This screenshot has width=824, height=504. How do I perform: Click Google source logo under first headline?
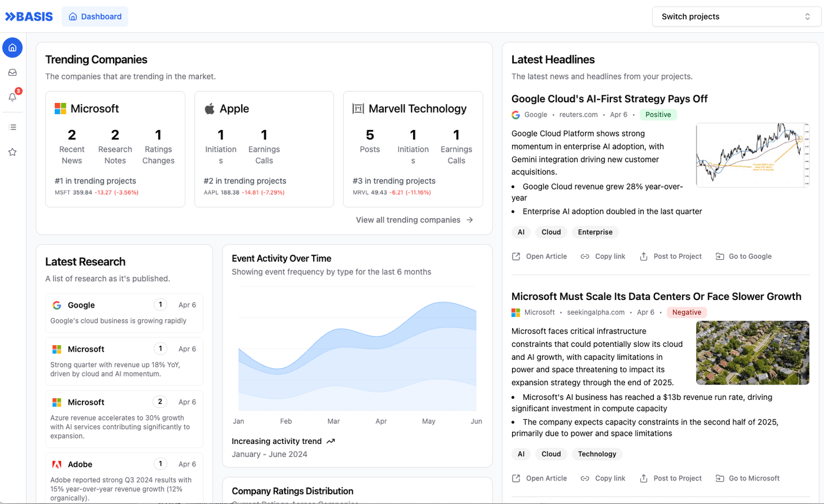[516, 115]
